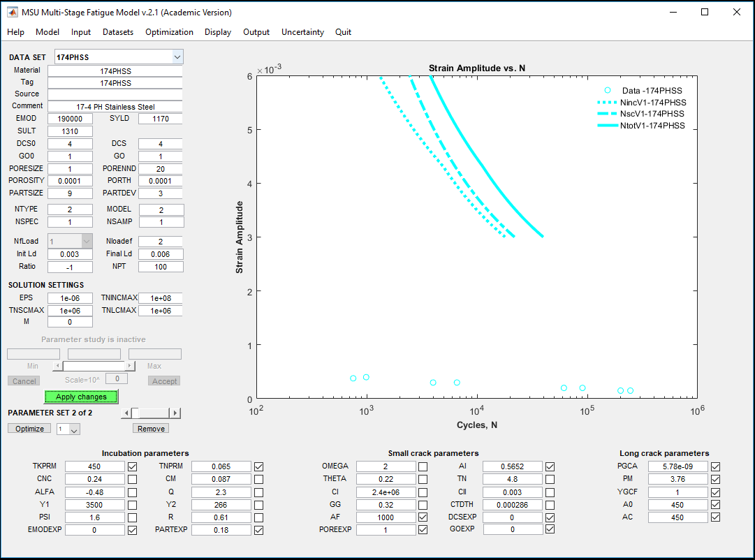
Task: Expand the NfLoad dropdown
Action: (x=87, y=241)
